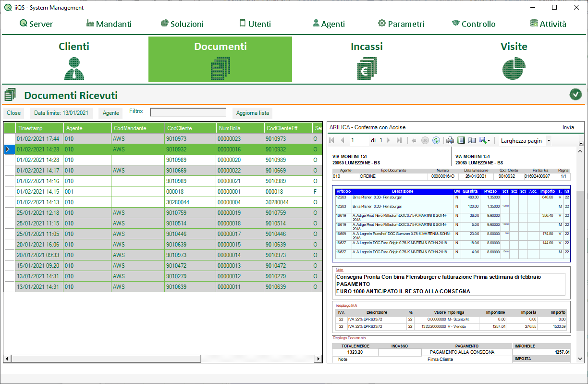Screen dimensions: 588x384
Task: Expand the report toolbar overflow arrow
Action: pyautogui.click(x=581, y=143)
